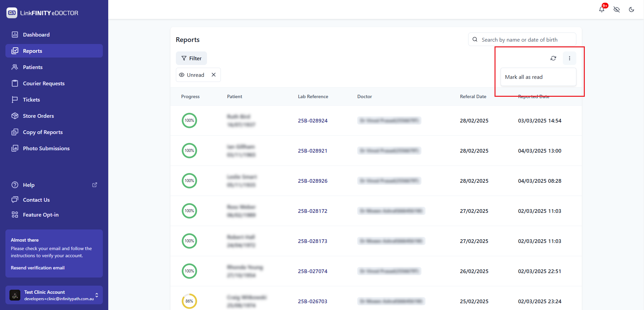Go to Photo Submissions
Screen dimensions: 644x310
[46, 148]
